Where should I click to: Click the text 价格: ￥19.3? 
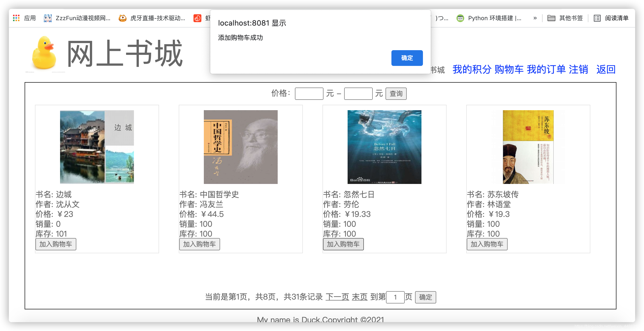pos(488,214)
